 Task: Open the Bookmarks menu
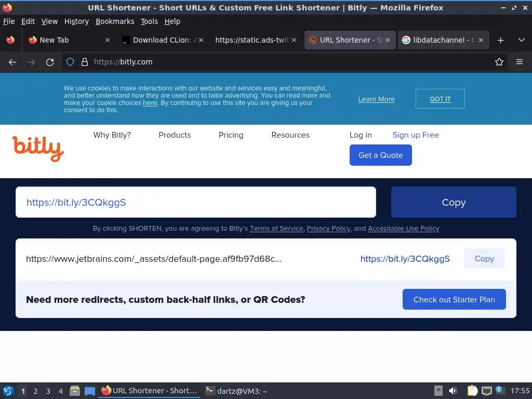pos(115,21)
